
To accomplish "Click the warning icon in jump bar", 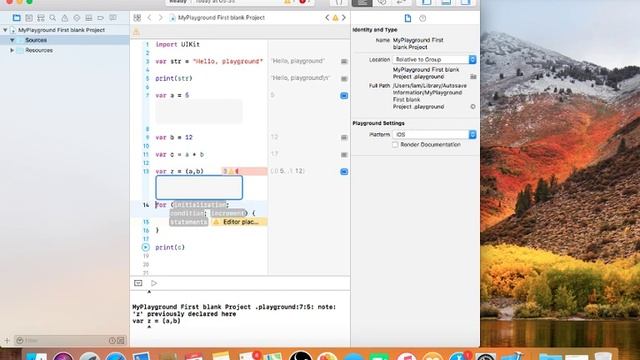I will point(336,18).
